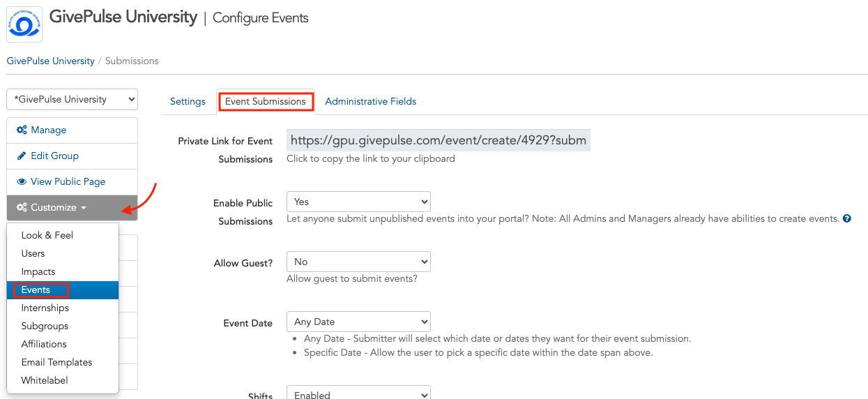Image resolution: width=868 pixels, height=399 pixels.
Task: Switch to the Settings tab
Action: [188, 102]
